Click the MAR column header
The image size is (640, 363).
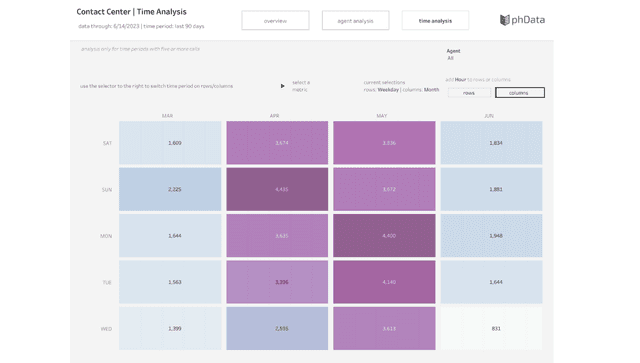point(167,116)
